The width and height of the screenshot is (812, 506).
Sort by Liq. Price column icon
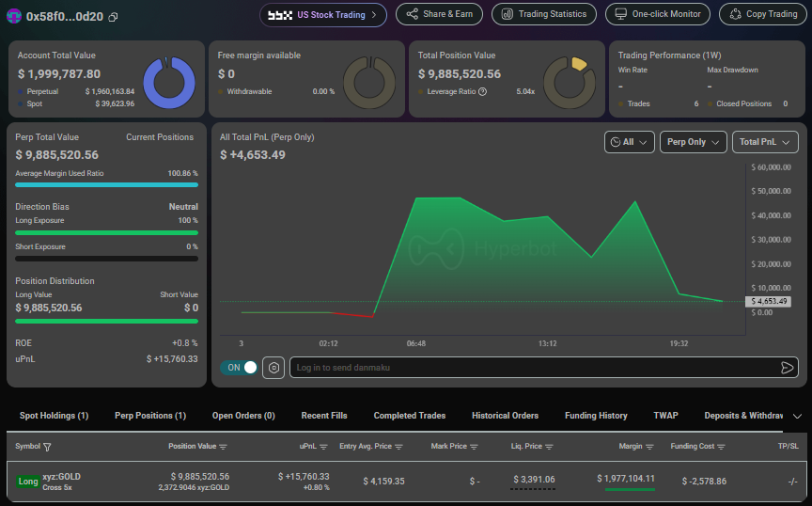click(549, 447)
